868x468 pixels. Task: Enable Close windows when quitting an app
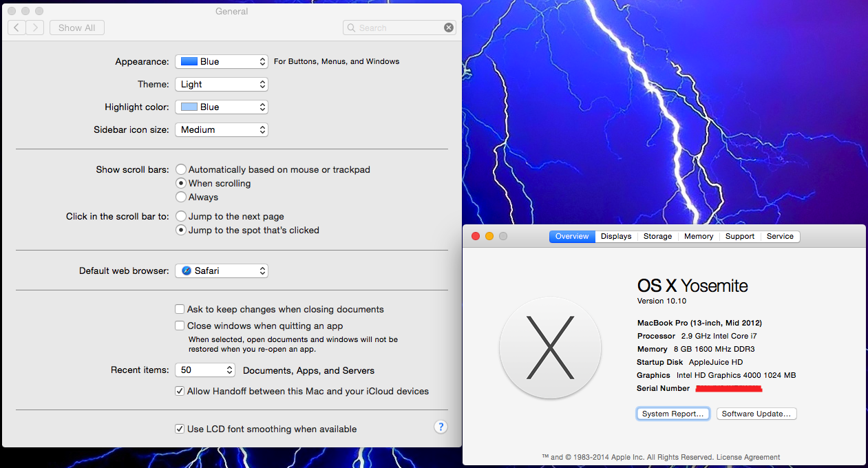[180, 326]
